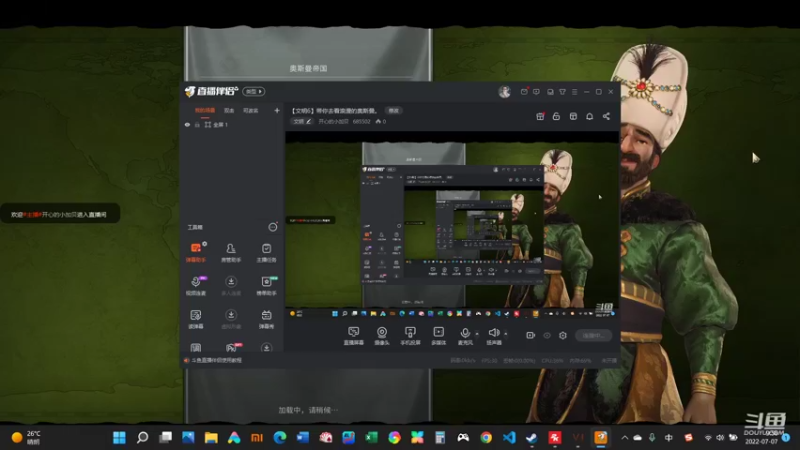Screen dimensions: 800x450
Task: Click the shirt/skin icon in the title bar
Action: (562, 92)
